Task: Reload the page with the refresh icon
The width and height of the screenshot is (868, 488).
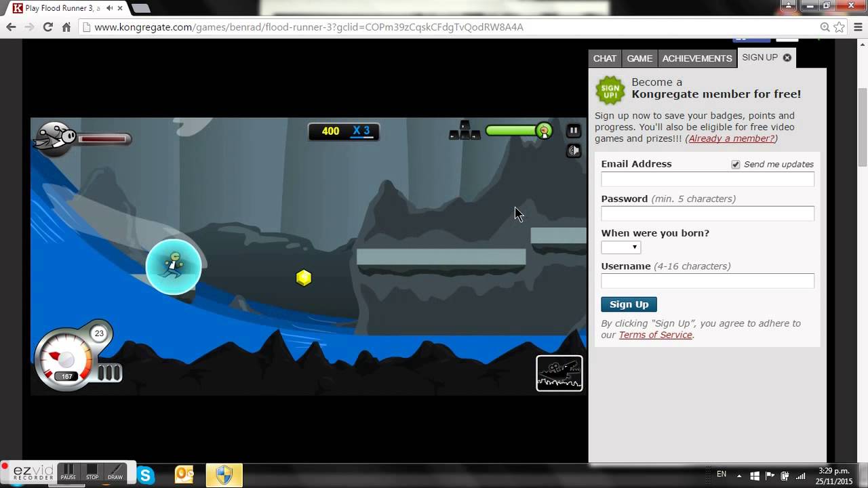Action: [x=47, y=27]
